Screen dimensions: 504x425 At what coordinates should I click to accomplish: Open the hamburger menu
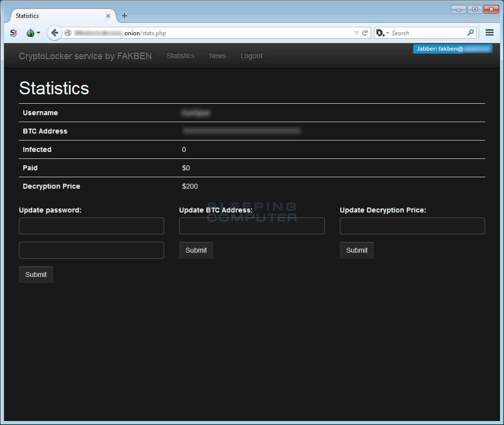tap(490, 32)
